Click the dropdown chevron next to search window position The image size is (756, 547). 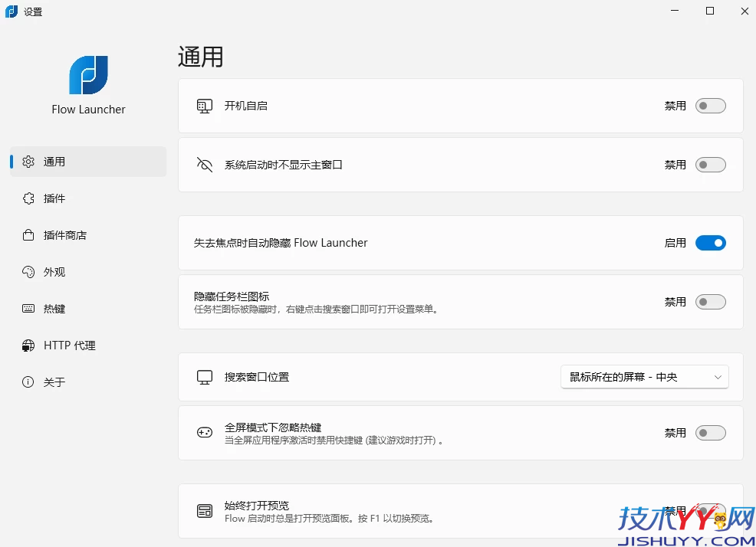718,377
